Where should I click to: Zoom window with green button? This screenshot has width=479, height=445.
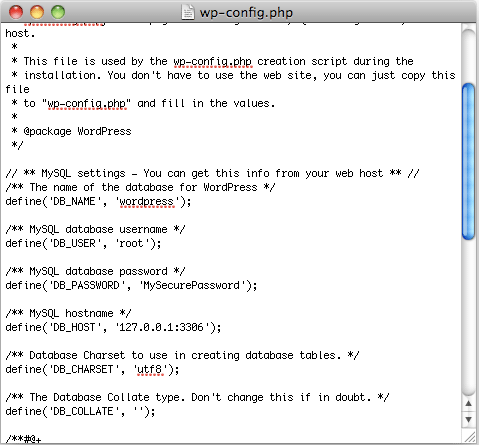(58, 12)
